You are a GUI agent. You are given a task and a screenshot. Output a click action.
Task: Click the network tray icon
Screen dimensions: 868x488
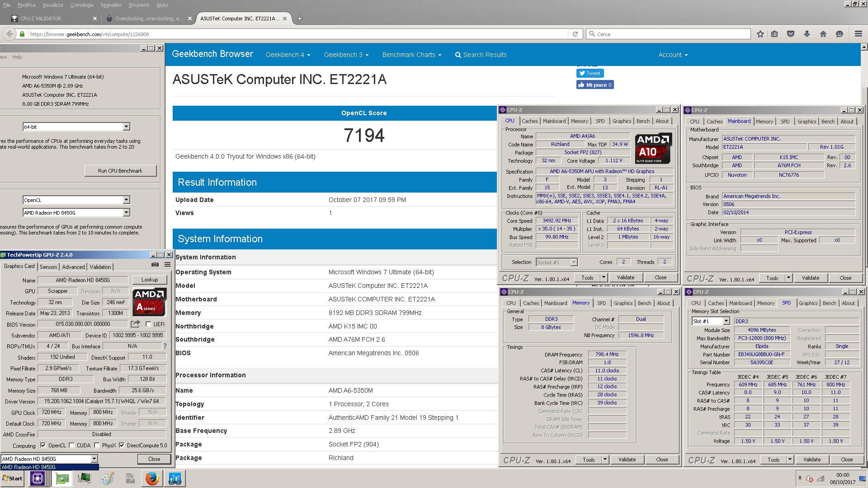[821, 479]
